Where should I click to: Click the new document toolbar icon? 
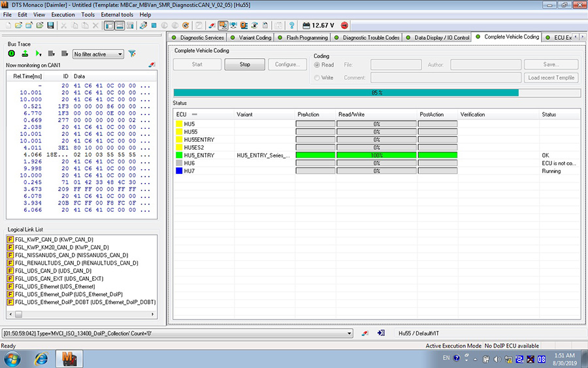(7, 25)
